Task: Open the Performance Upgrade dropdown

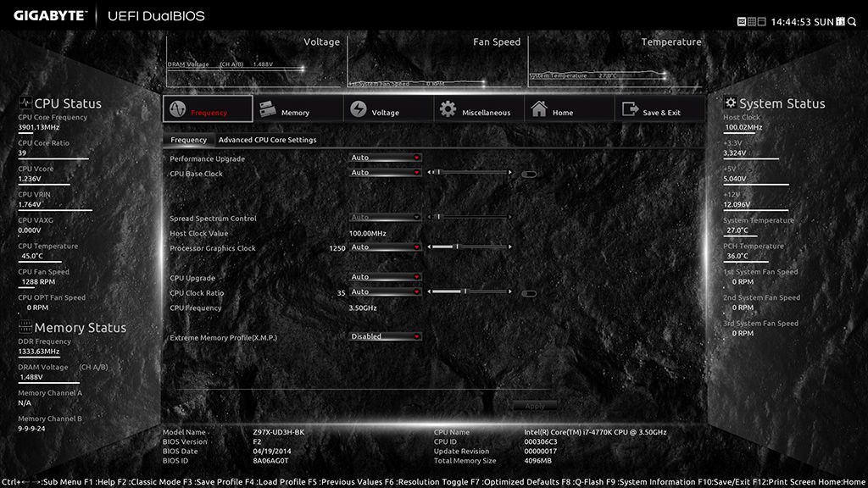Action: [386, 158]
